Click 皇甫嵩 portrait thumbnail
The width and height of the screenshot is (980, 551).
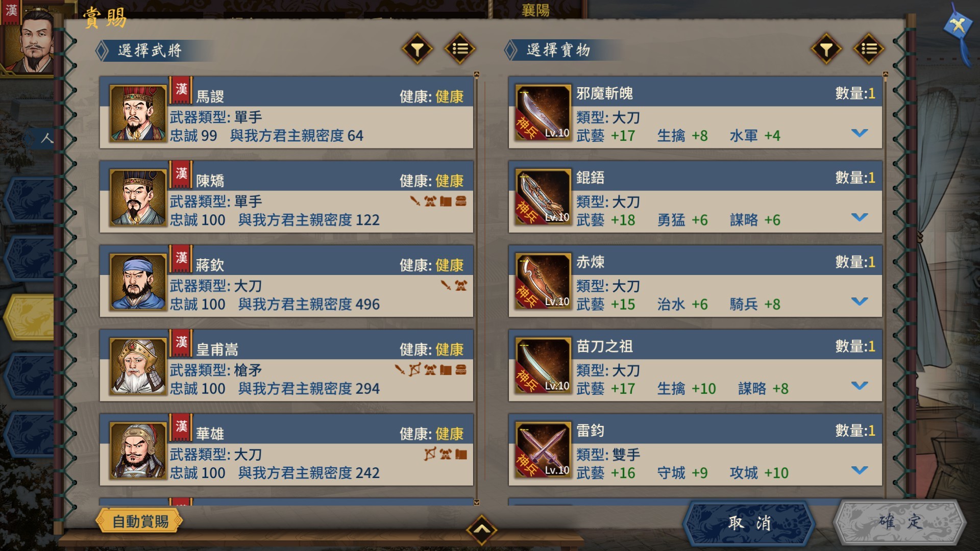[138, 366]
